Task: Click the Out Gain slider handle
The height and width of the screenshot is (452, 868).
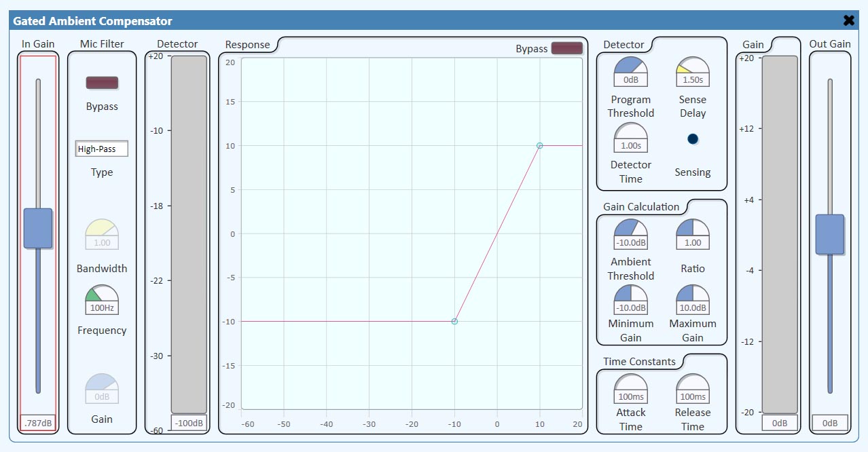Action: [x=829, y=234]
